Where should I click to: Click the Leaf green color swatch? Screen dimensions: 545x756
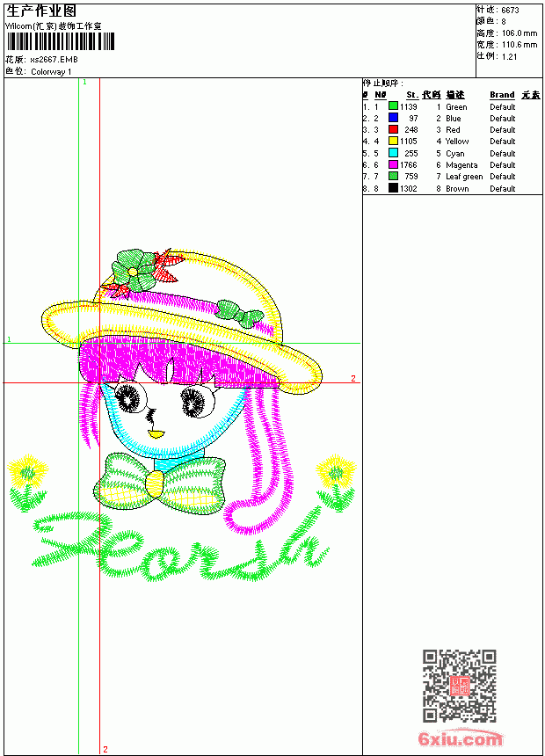pos(393,176)
